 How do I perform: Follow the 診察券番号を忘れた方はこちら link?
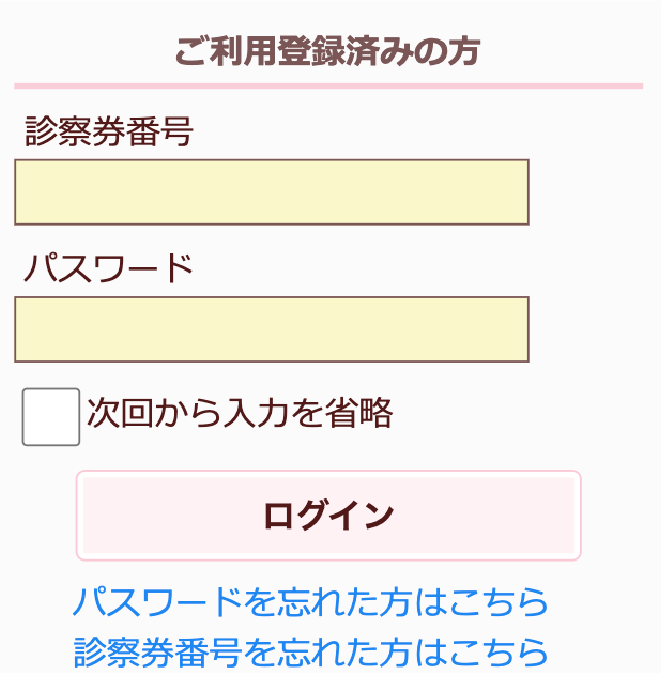pyautogui.click(x=311, y=651)
